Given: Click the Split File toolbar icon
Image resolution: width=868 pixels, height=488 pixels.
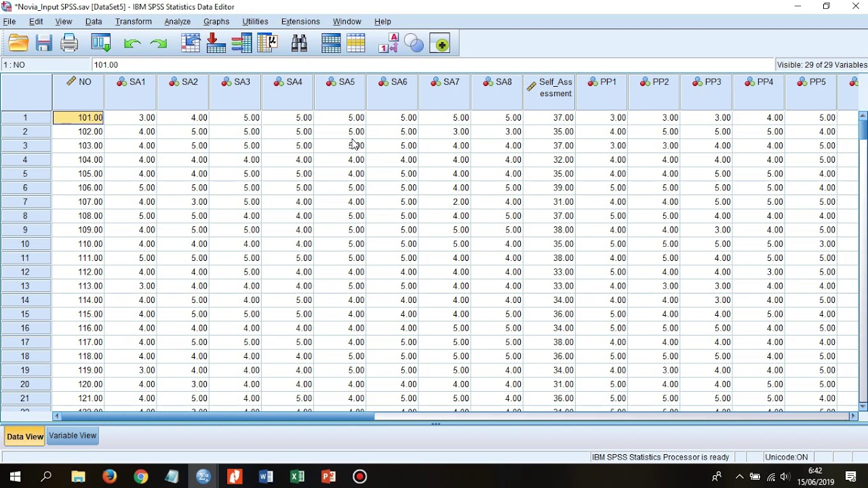Looking at the screenshot, I should tap(332, 43).
